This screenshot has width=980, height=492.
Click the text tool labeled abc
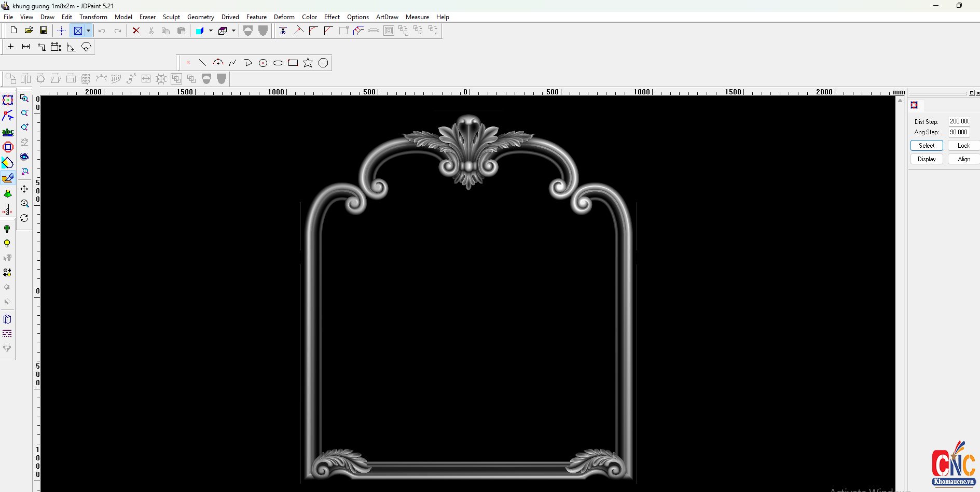pos(8,132)
